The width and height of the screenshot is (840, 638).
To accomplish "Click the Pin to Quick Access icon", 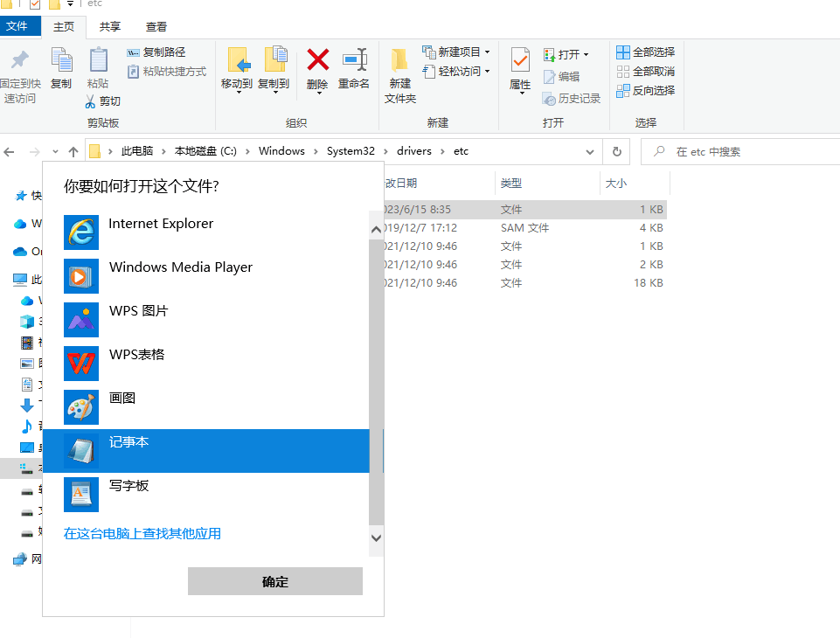I will click(x=20, y=60).
